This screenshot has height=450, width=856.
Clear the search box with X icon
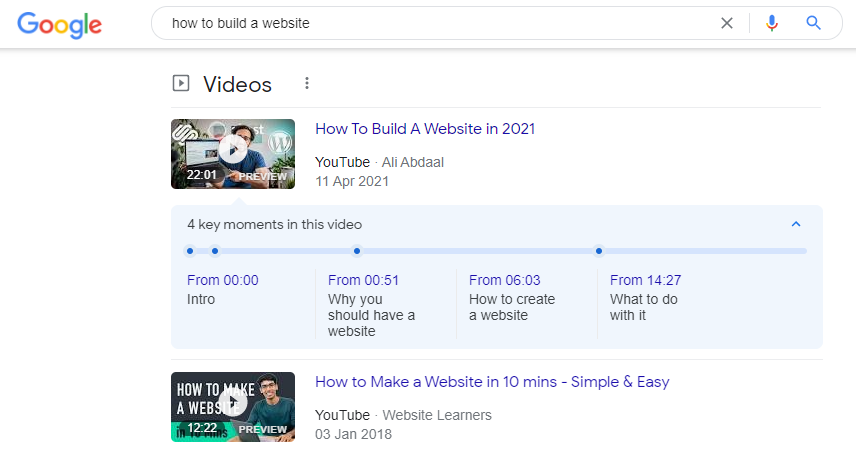point(727,23)
